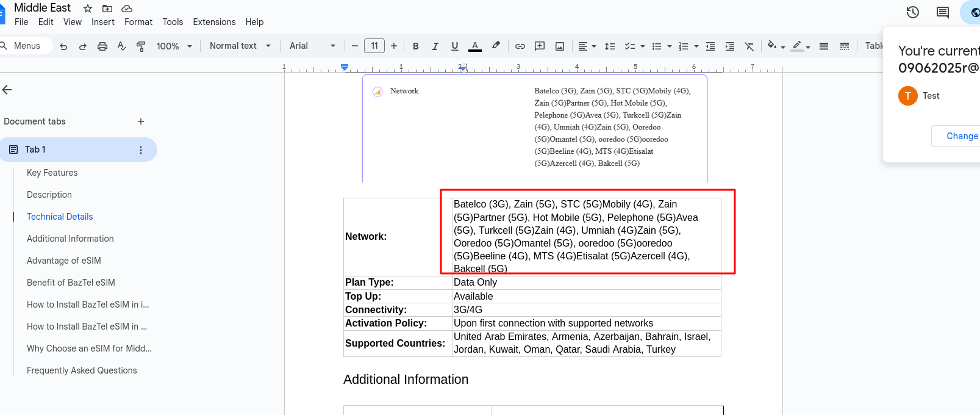Undo the last action
This screenshot has height=415, width=980.
(x=63, y=46)
